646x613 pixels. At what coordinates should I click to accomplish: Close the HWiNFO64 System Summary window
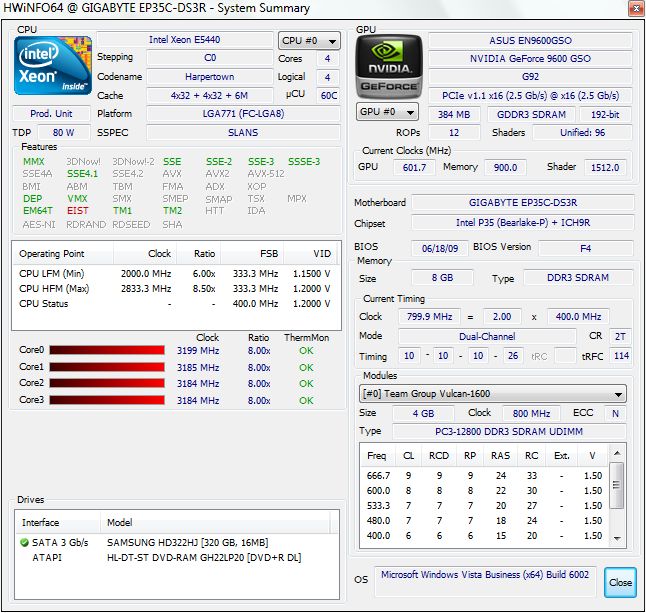point(636,8)
